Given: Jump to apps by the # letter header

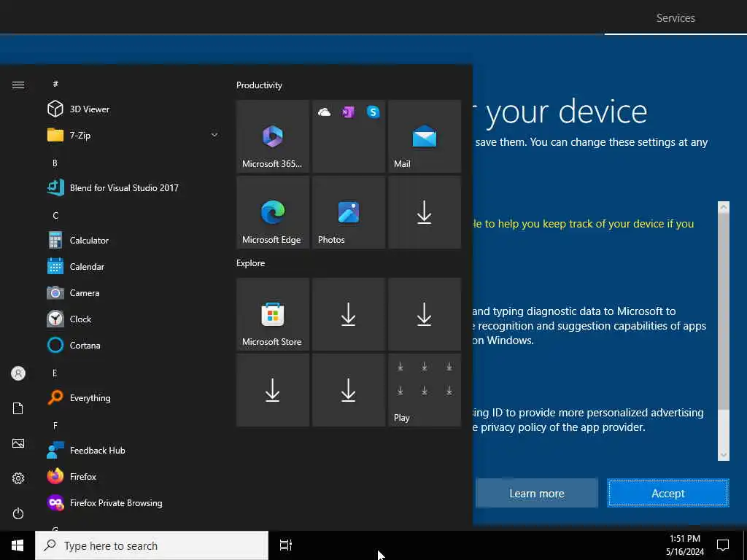Looking at the screenshot, I should coord(55,84).
